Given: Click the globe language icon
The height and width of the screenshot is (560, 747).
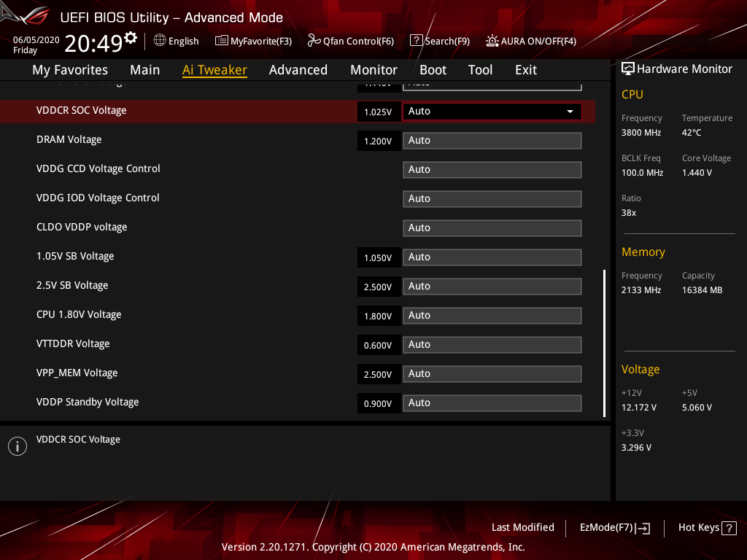Looking at the screenshot, I should pyautogui.click(x=160, y=41).
